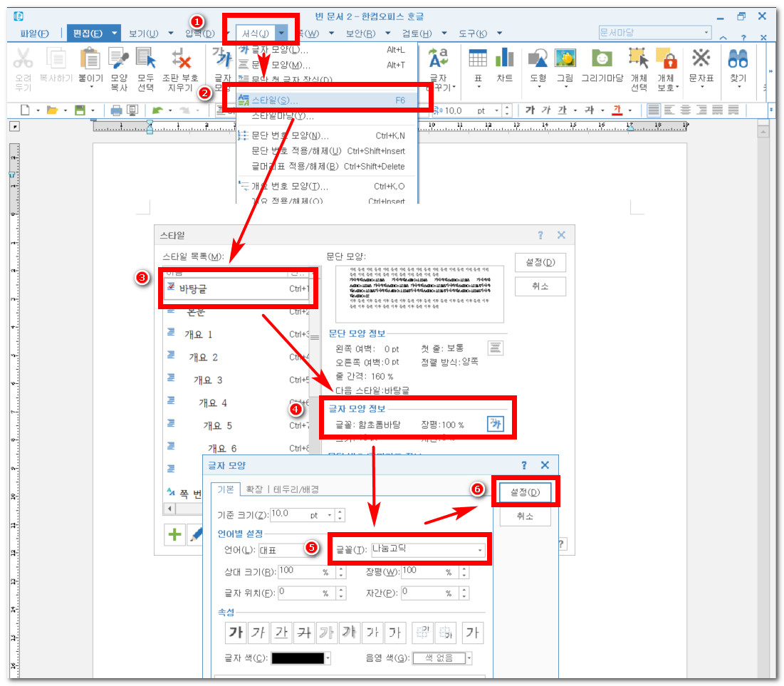Click the Find (찾기) binoculars icon
Viewport: 784px width, 686px height.
click(738, 59)
